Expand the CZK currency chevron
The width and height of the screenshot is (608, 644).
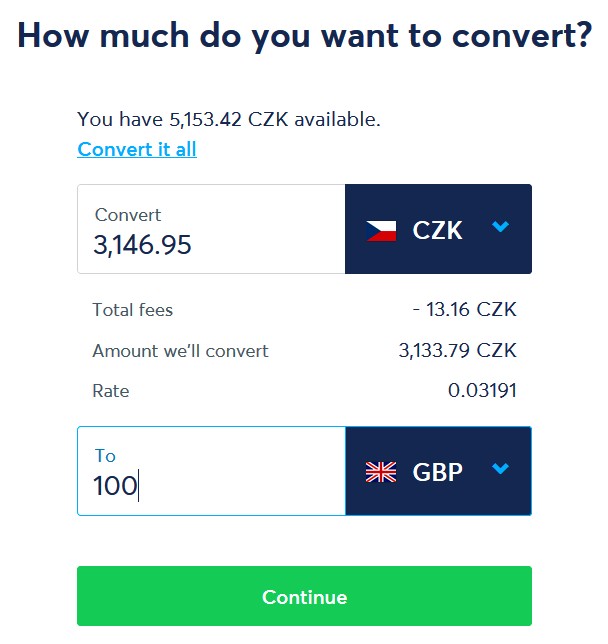click(500, 226)
